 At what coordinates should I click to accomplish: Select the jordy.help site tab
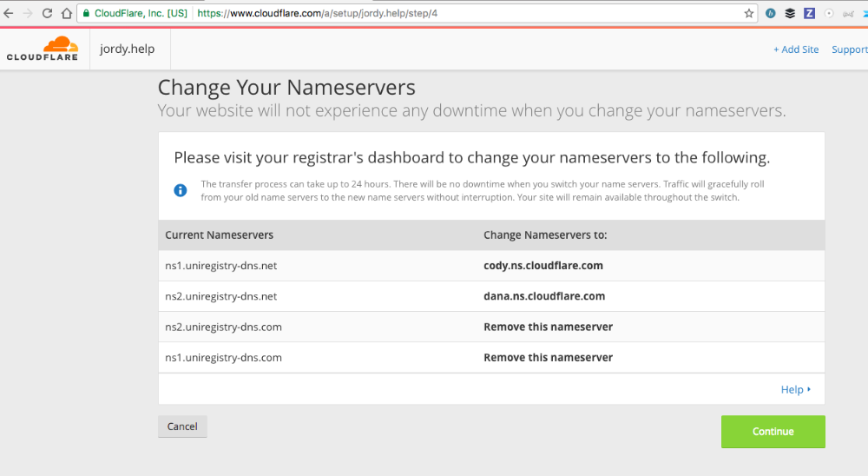pos(128,49)
